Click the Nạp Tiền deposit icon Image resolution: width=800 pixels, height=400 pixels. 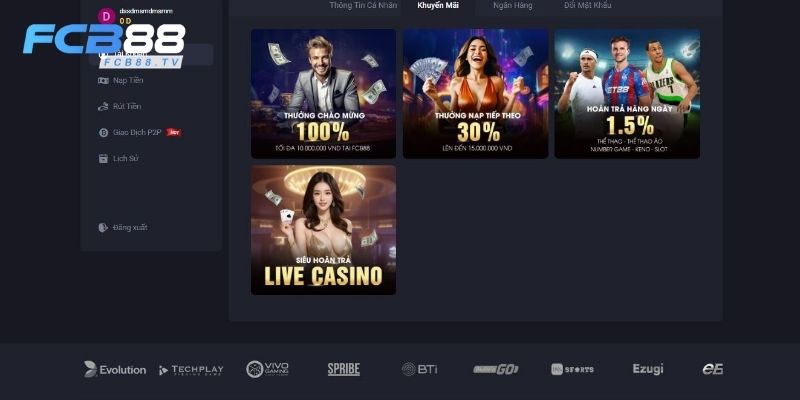(x=103, y=80)
